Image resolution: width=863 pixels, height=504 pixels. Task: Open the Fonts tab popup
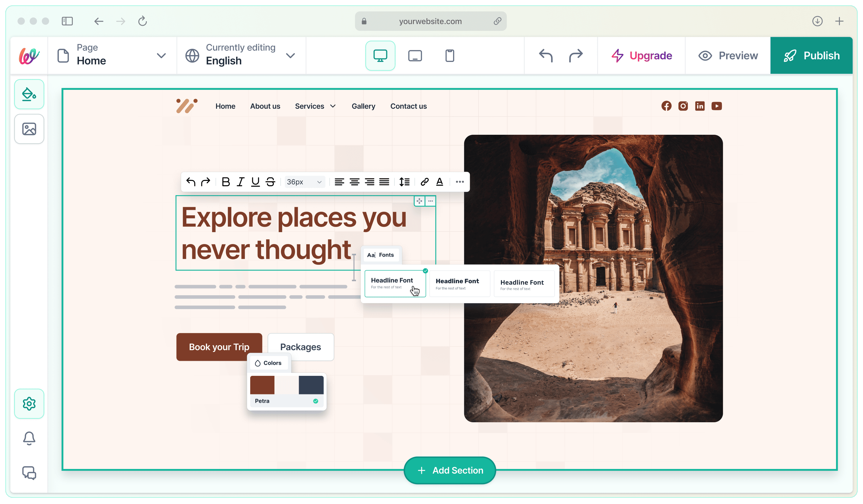point(381,255)
